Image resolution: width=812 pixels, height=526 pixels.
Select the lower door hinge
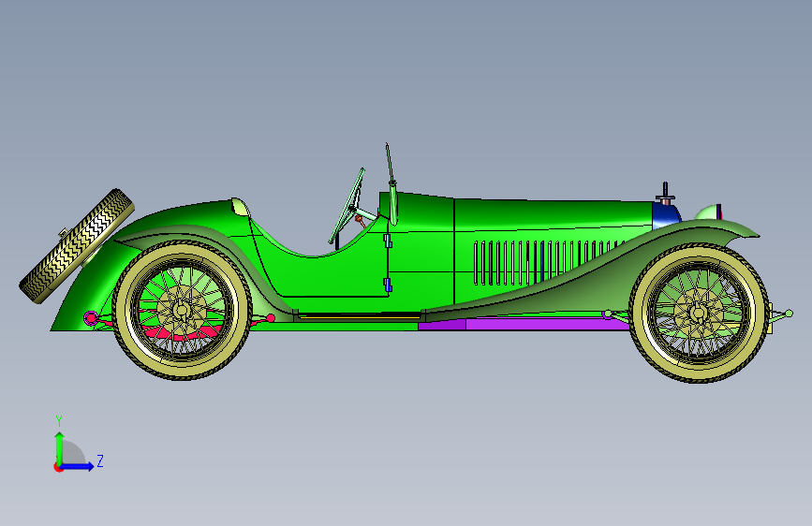click(388, 285)
